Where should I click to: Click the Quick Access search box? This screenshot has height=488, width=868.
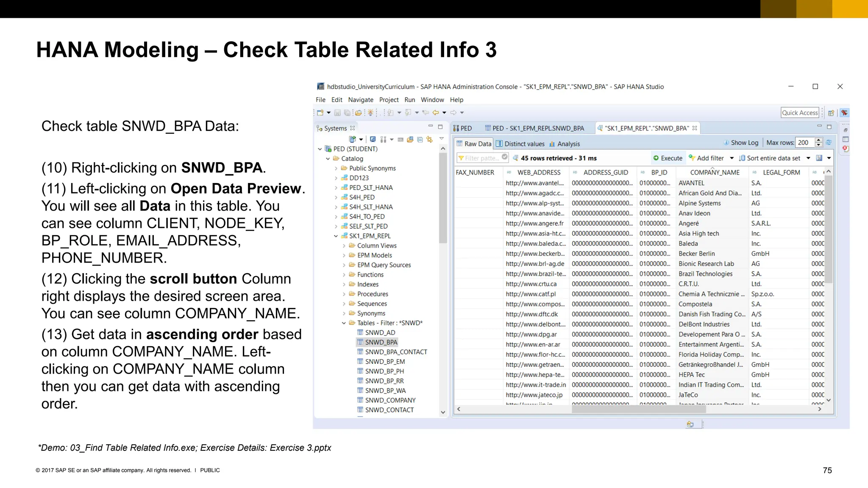click(x=800, y=113)
